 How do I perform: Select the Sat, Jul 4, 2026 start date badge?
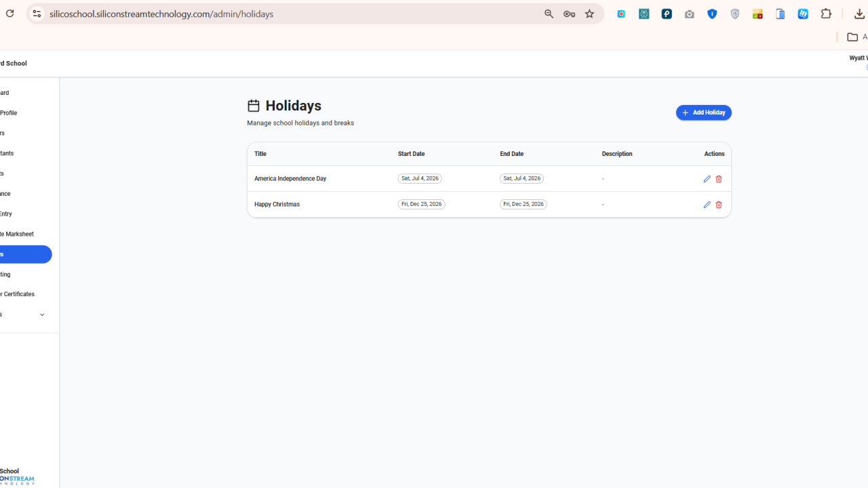(x=420, y=178)
